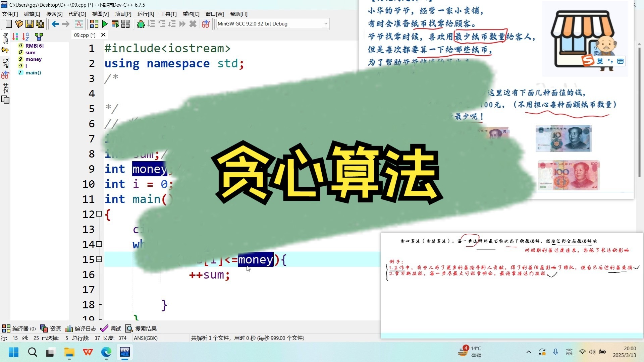Open a file with the folder icon

[19, 24]
